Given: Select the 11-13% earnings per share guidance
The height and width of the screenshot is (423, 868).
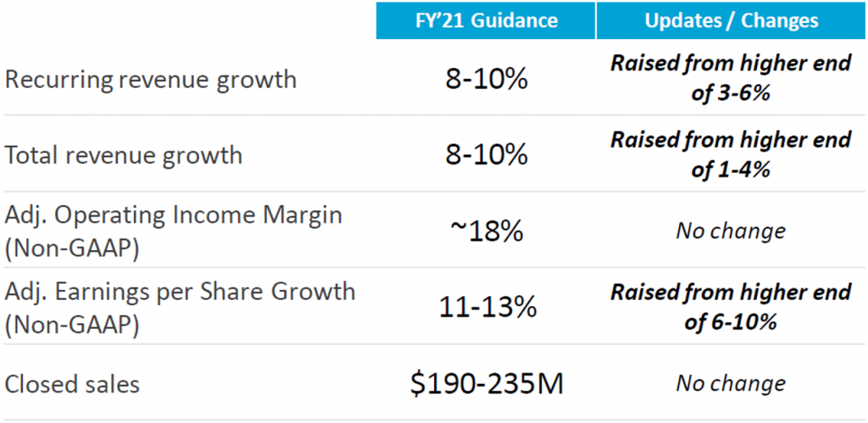Looking at the screenshot, I should point(486,306).
